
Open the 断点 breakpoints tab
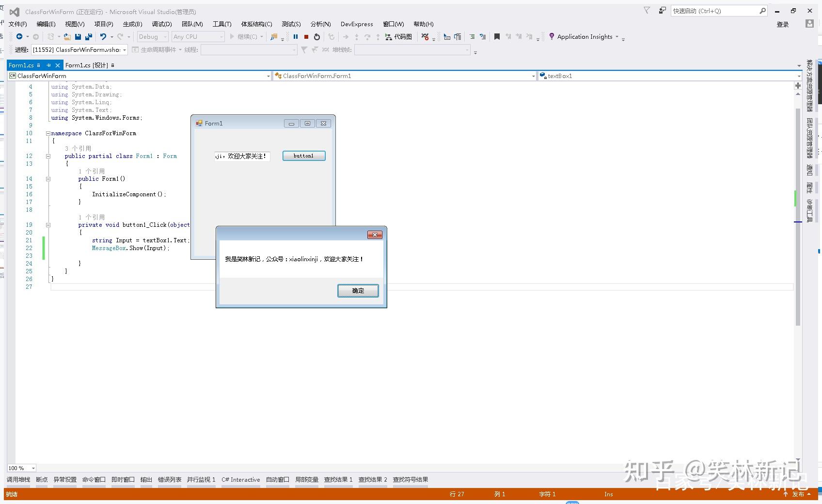tap(42, 480)
